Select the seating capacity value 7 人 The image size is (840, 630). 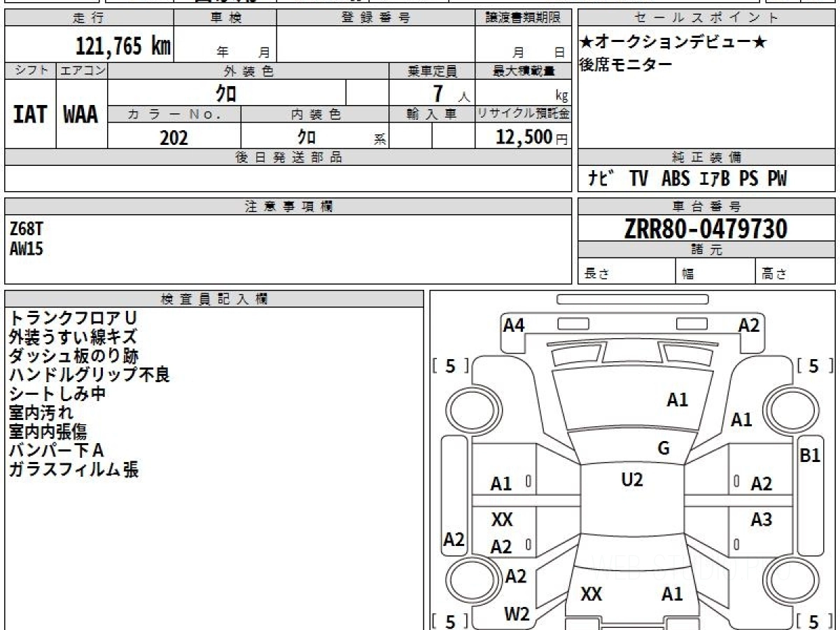(x=450, y=94)
